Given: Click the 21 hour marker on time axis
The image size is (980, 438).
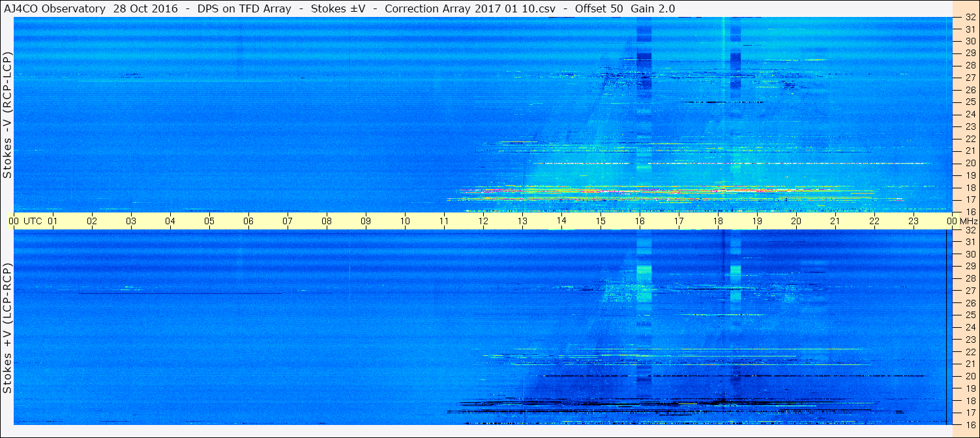Looking at the screenshot, I should 836,222.
